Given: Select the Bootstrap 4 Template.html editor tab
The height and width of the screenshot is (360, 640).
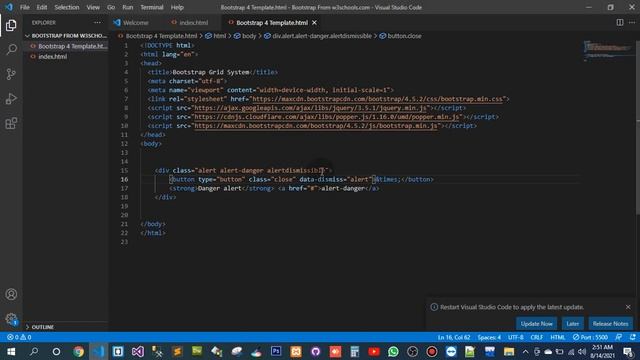Looking at the screenshot, I should (271, 23).
